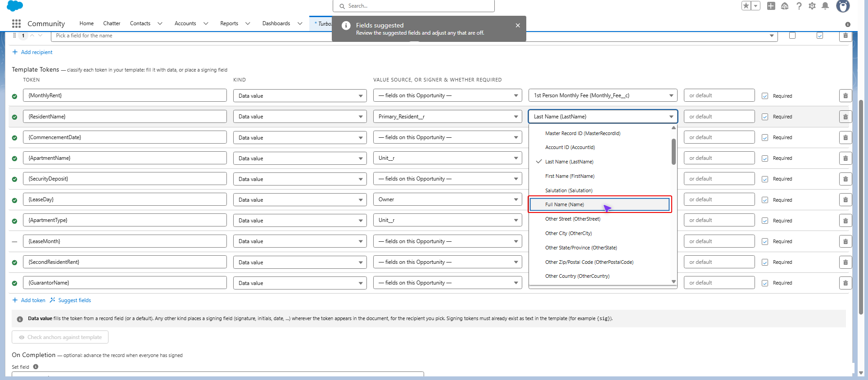Image resolution: width=868 pixels, height=380 pixels.
Task: Open the Notifications bell icon
Action: tap(825, 6)
